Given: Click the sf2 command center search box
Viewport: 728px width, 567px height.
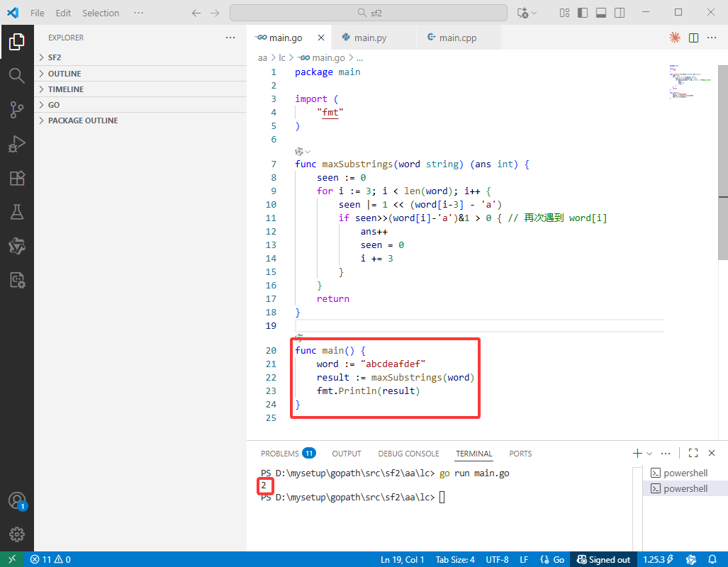Looking at the screenshot, I should [x=368, y=13].
